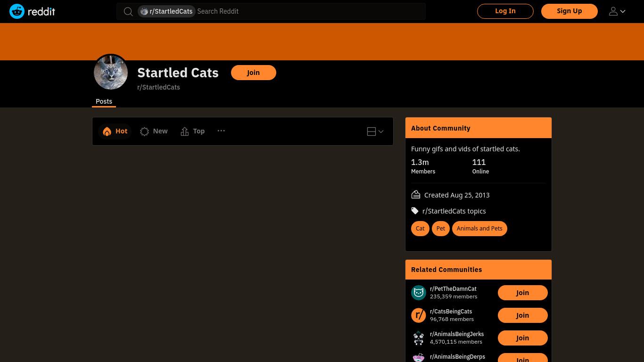The image size is (644, 362).
Task: Open r/PetTheDamnCat community icon
Action: pos(419,293)
